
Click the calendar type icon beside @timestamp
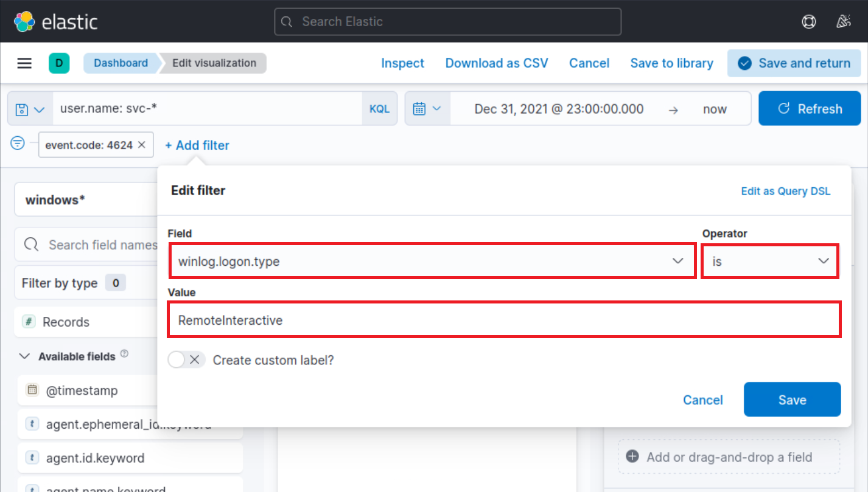click(32, 390)
